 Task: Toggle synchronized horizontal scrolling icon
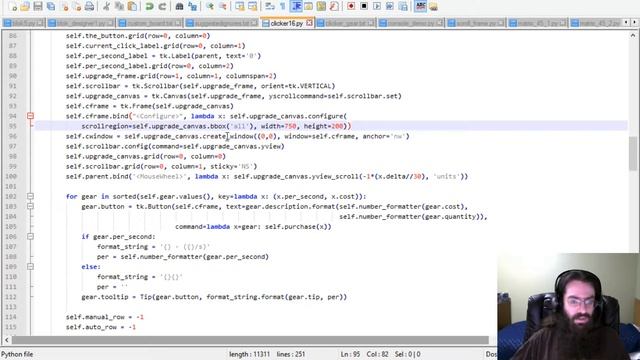click(252, 6)
